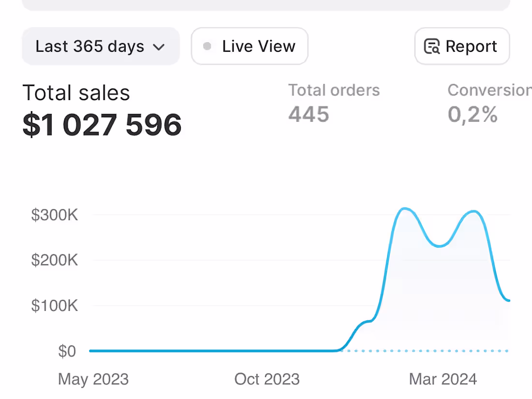Viewport: 532px width, 399px height.
Task: Switch to the Total orders metric
Action: tap(334, 103)
